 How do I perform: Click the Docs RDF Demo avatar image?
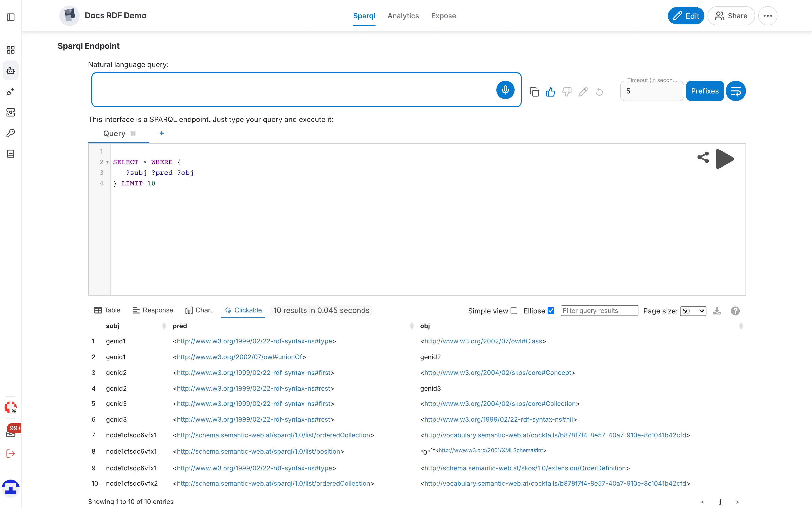[70, 15]
